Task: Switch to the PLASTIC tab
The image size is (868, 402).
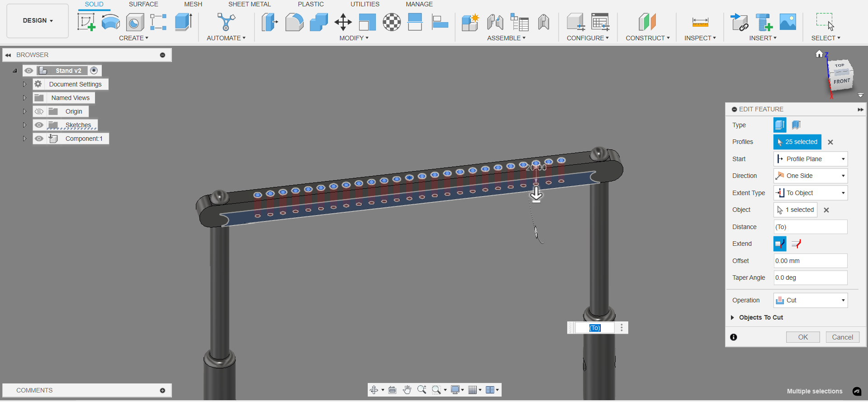Action: [311, 4]
